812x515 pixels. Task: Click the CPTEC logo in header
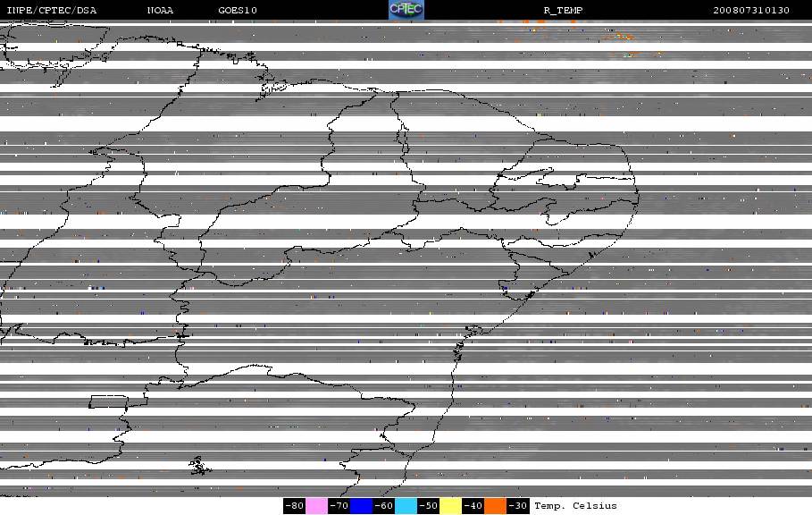pos(406,10)
